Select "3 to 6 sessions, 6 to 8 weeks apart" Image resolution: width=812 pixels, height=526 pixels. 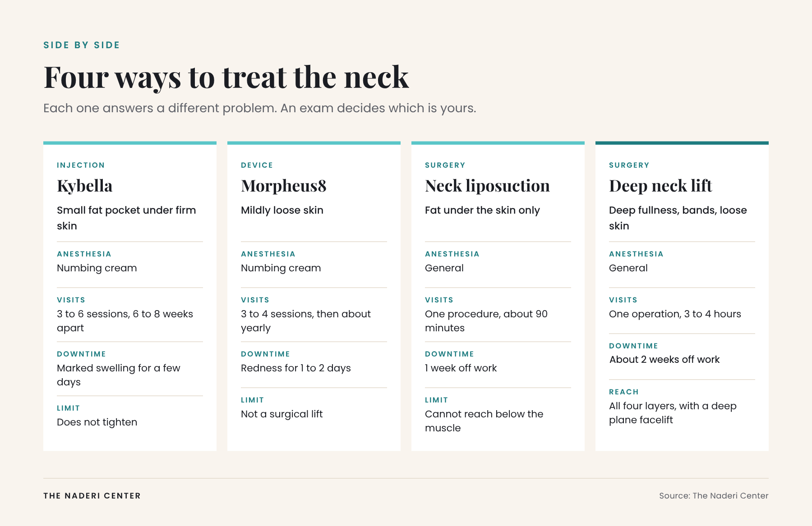125,321
